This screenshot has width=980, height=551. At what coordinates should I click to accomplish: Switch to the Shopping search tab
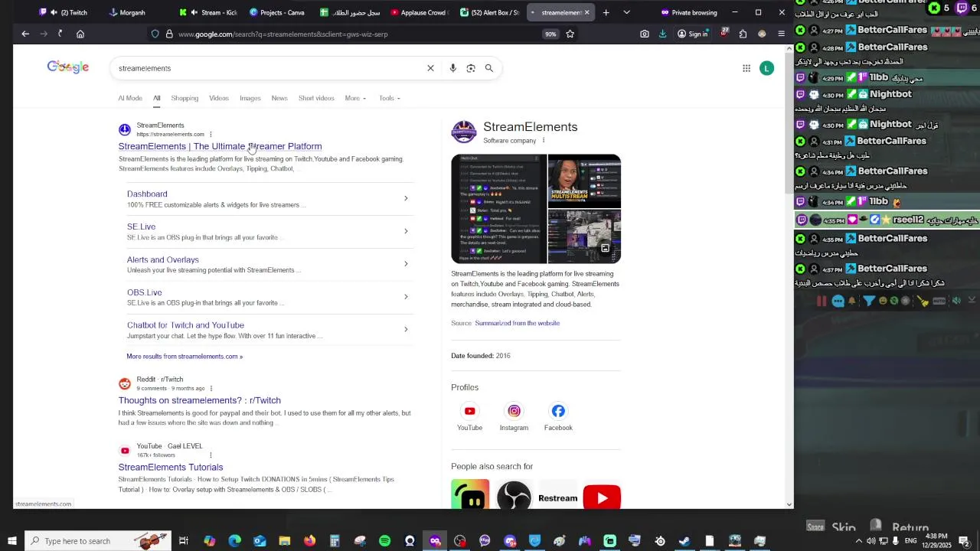[185, 98]
